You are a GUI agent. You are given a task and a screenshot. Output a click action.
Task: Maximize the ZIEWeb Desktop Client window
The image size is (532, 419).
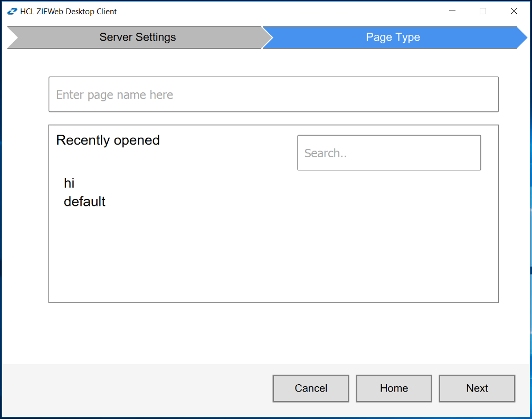(483, 11)
